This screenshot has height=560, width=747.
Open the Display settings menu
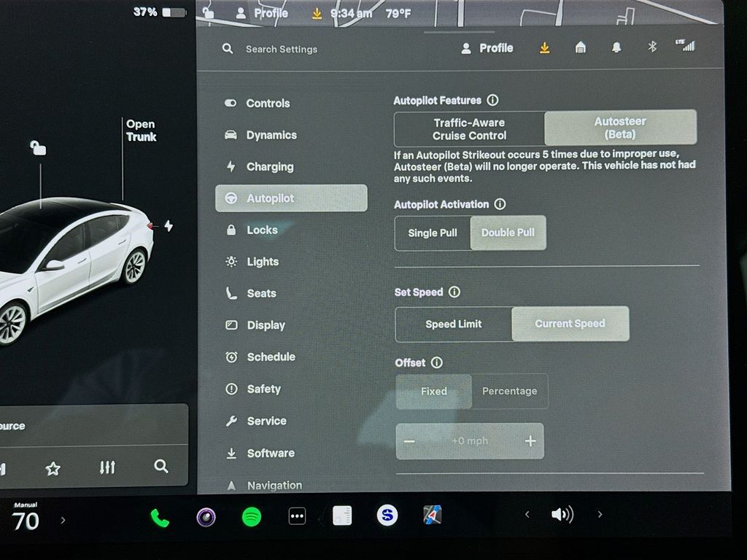pos(292,325)
